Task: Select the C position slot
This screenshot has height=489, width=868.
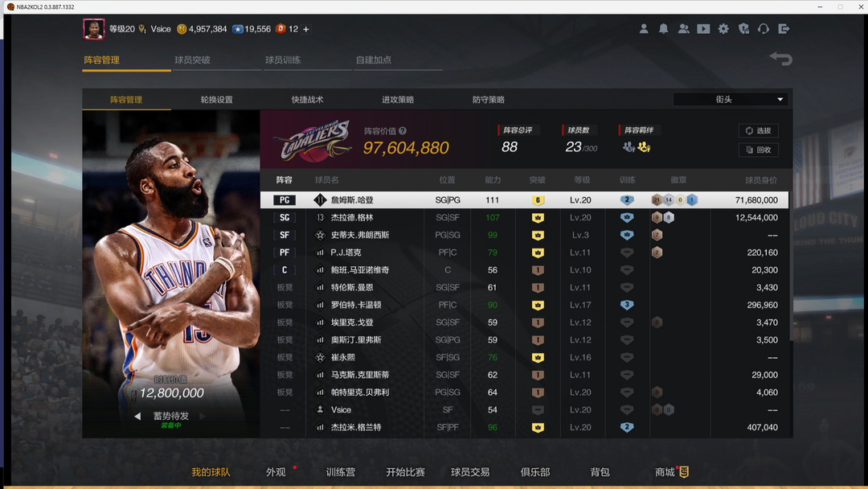Action: [285, 270]
